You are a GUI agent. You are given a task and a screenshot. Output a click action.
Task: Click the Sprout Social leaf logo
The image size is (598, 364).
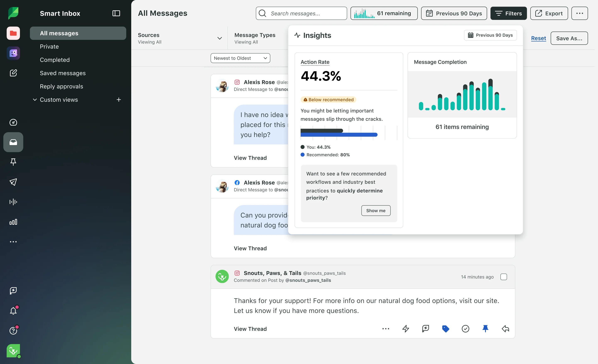(13, 13)
